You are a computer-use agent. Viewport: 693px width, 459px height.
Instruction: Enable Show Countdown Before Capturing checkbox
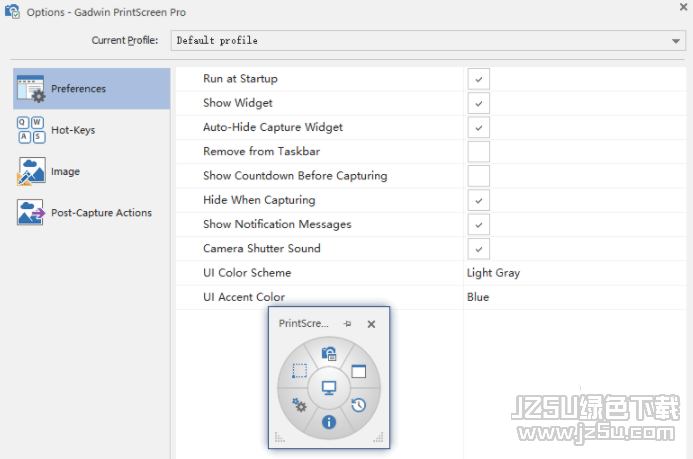[479, 176]
